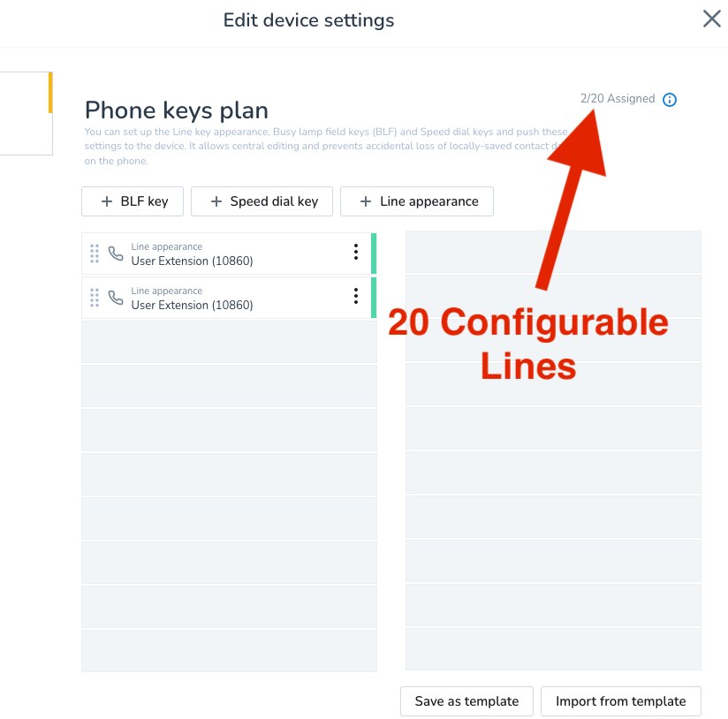The image size is (728, 719).
Task: Open the three-dot menu on first User Extension row
Action: coord(356,253)
